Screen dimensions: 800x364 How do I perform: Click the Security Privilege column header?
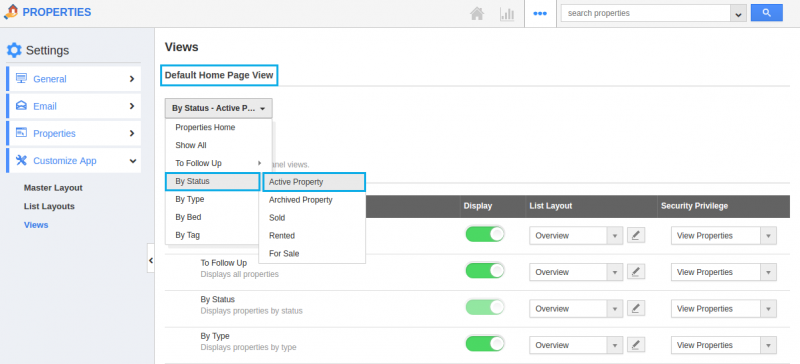pos(694,206)
